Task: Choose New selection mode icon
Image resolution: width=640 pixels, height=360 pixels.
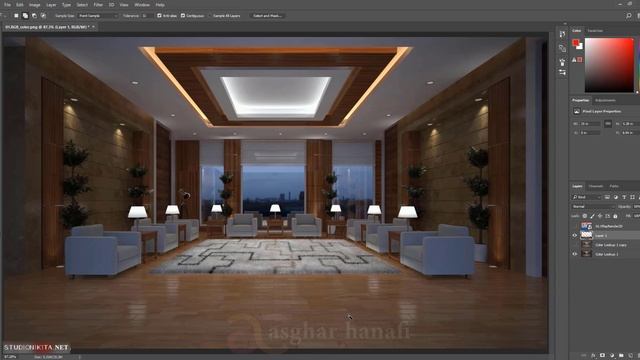Action: [x=16, y=16]
